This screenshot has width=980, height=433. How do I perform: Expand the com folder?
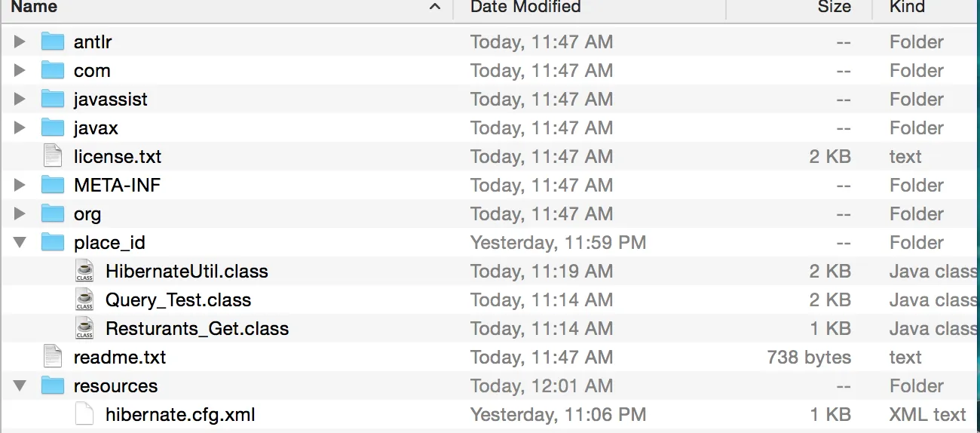20,70
